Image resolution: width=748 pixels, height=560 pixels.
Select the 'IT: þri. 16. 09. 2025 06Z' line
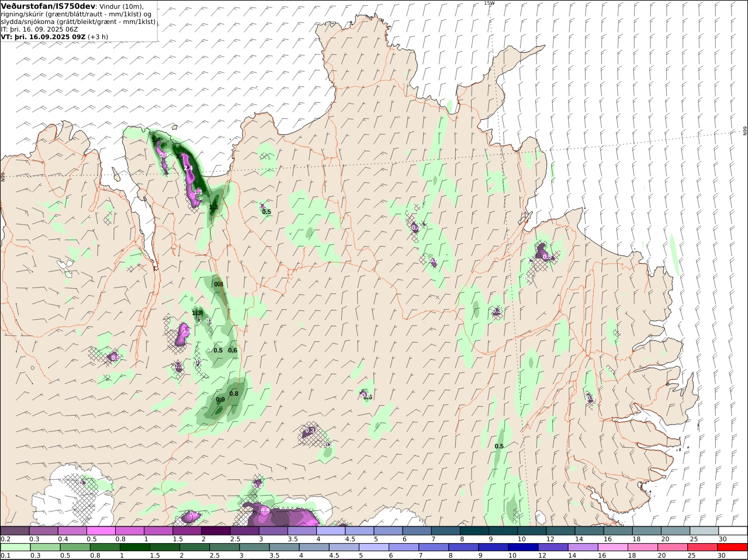pos(40,29)
